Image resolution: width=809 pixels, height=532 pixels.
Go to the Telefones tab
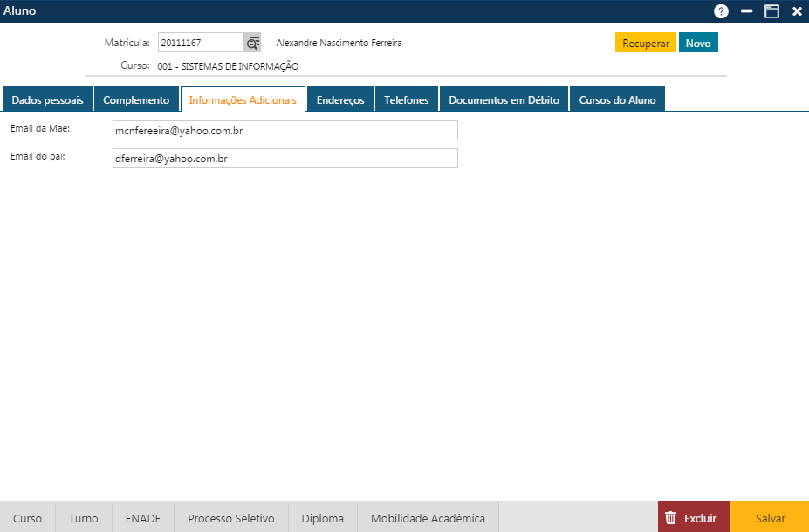407,100
